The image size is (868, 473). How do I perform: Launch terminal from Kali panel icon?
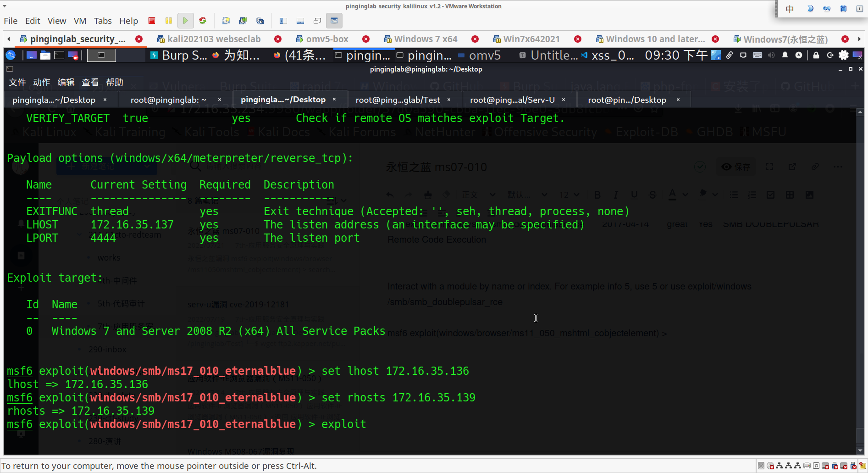59,56
